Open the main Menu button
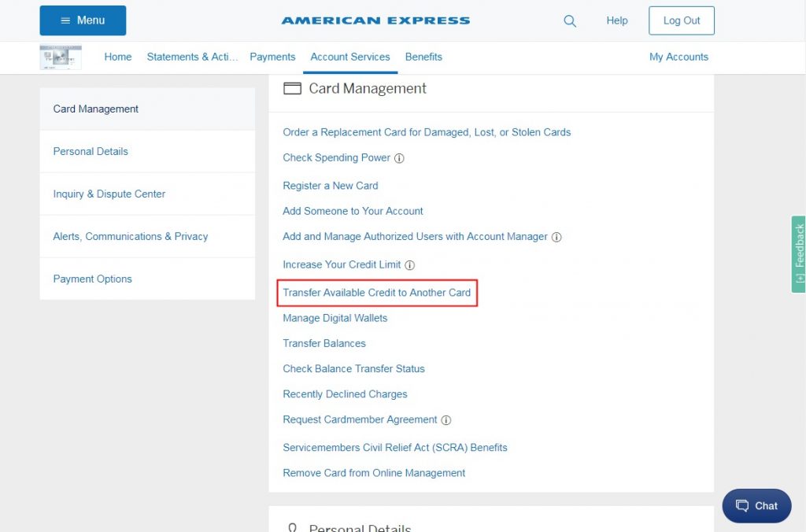806x532 pixels. 83,20
